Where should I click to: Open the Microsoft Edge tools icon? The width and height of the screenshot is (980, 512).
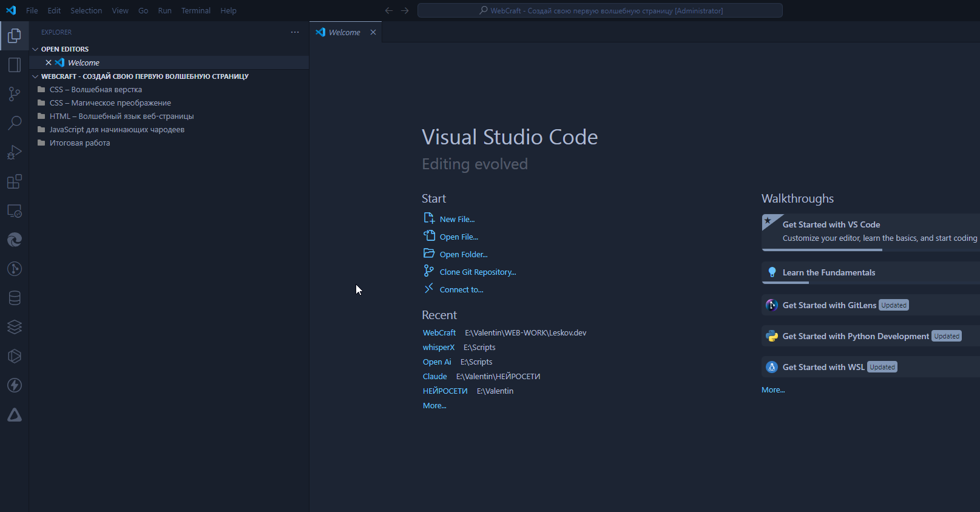[x=15, y=240]
